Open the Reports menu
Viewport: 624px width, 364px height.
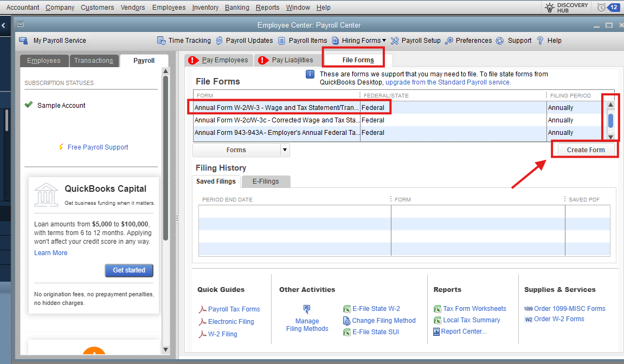click(x=267, y=7)
